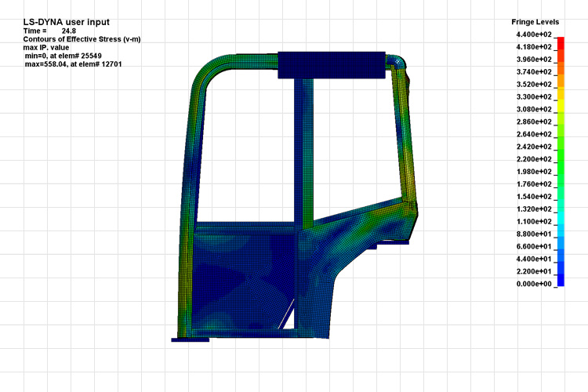Click fringe value 2.640e+02
This screenshot has height=392, width=588.
pos(534,134)
